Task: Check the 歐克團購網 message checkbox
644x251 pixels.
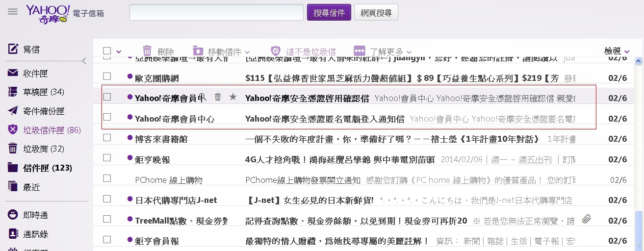Action: (107, 76)
